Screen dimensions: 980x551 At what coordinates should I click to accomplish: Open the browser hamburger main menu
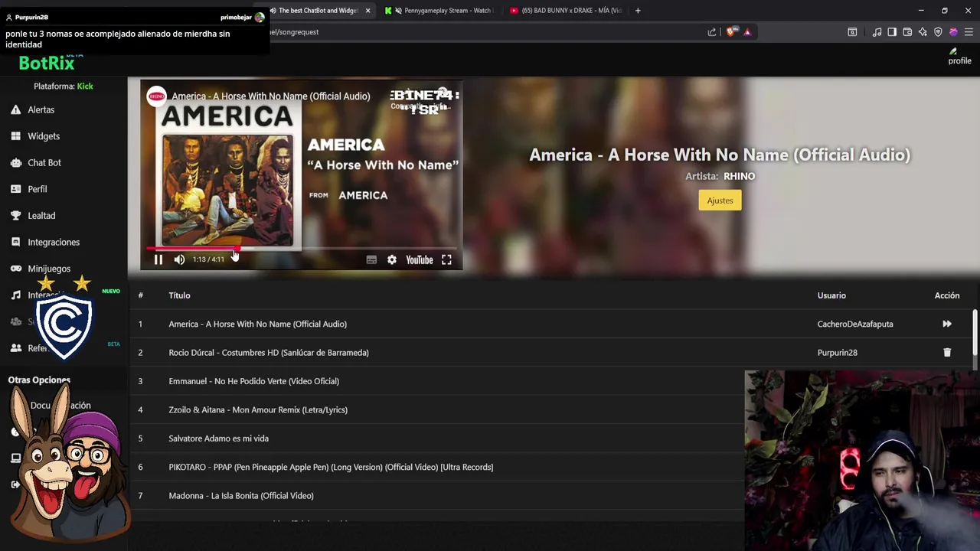[x=969, y=32]
